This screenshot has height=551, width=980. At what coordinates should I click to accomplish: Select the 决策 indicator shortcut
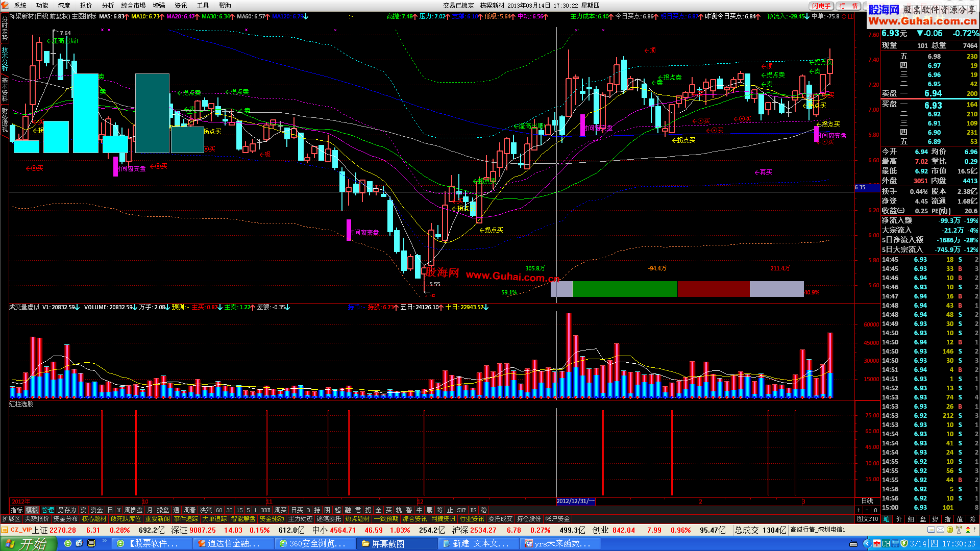pyautogui.click(x=206, y=510)
